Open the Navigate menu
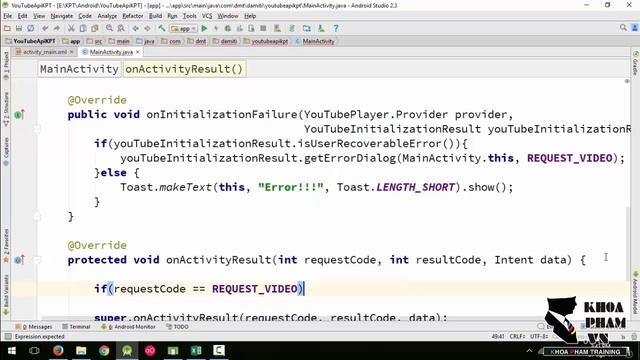Screen dimensions: 640x360 tap(62, 16)
